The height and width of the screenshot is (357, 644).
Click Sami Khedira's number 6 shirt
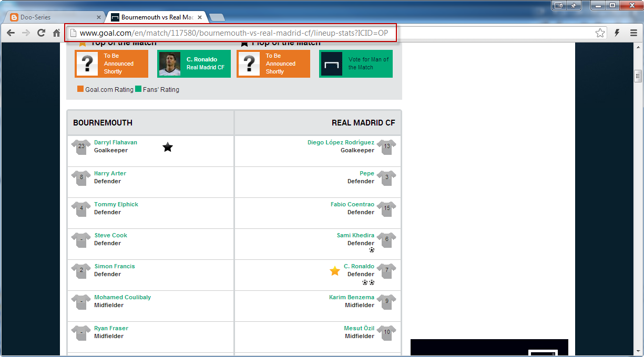click(x=387, y=240)
